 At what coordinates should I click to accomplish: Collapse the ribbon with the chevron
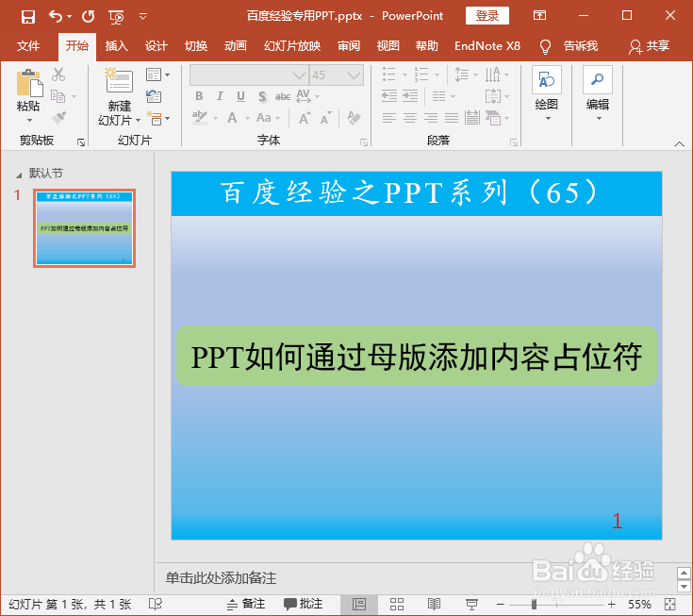tap(679, 143)
